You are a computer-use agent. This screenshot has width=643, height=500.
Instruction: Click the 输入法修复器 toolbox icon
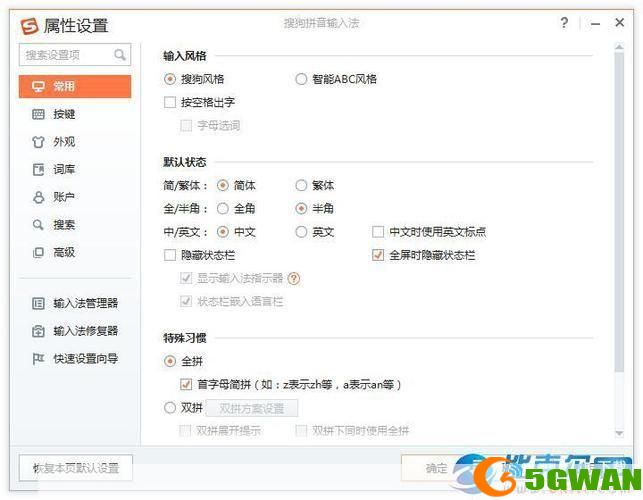(38, 331)
